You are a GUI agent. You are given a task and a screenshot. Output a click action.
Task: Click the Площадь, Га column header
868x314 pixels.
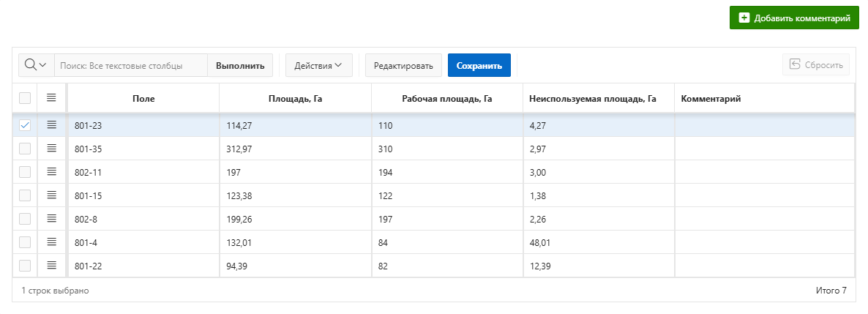coord(295,98)
